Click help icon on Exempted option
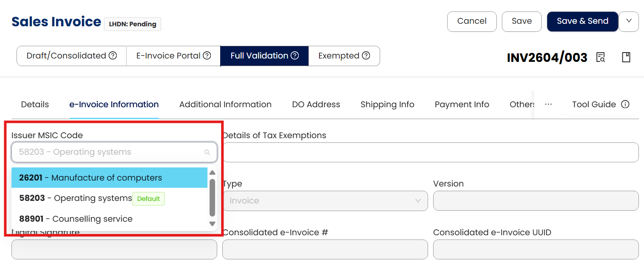Image resolution: width=644 pixels, height=270 pixels. point(366,56)
